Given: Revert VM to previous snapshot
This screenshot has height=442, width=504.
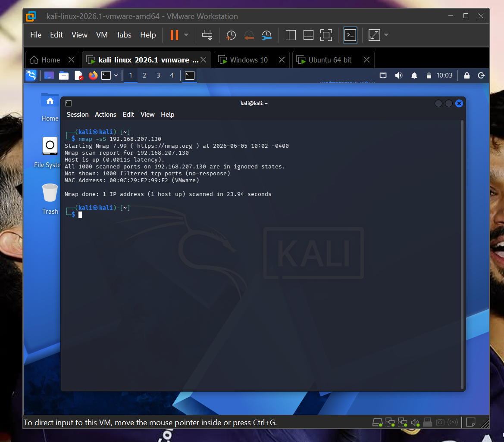Looking at the screenshot, I should click(249, 35).
